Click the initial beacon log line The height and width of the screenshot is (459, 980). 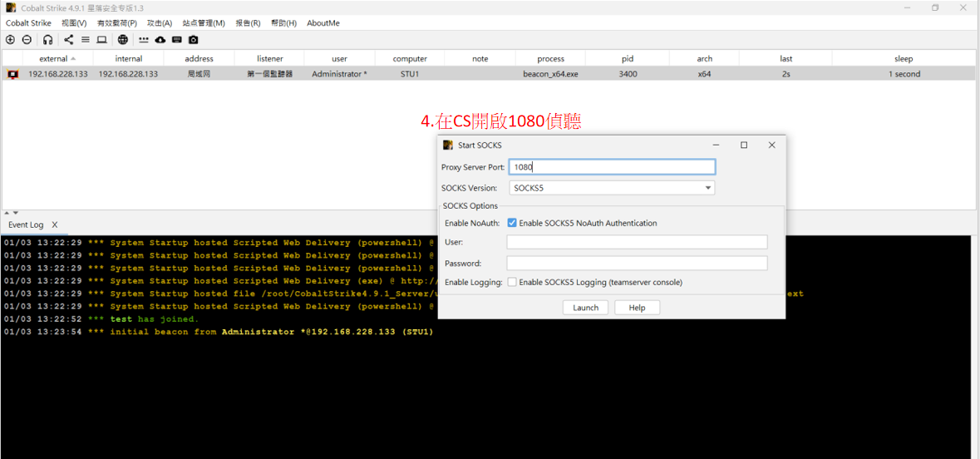[218, 332]
